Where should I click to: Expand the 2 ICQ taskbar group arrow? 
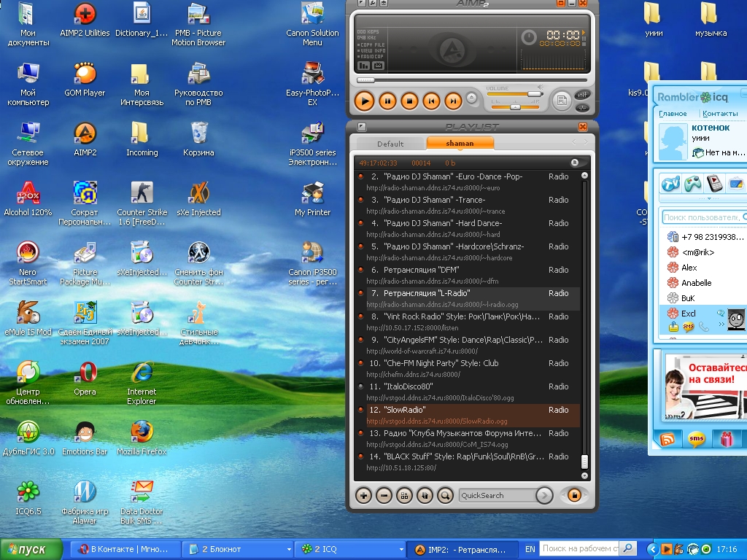[x=401, y=550]
